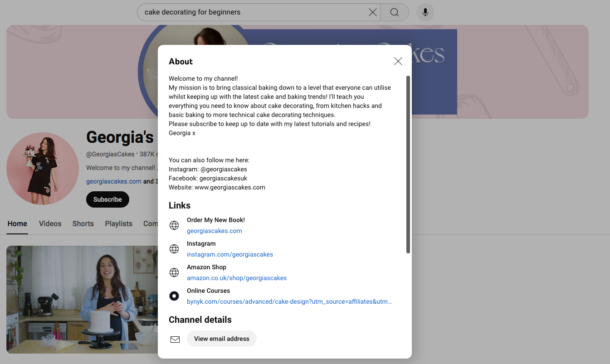Viewport: 610px width, 364px height.
Task: Open instagram.com/georgiascakes link
Action: click(230, 254)
